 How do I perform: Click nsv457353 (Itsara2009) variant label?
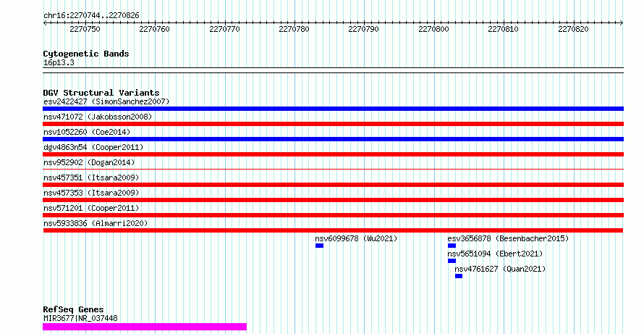click(x=91, y=193)
